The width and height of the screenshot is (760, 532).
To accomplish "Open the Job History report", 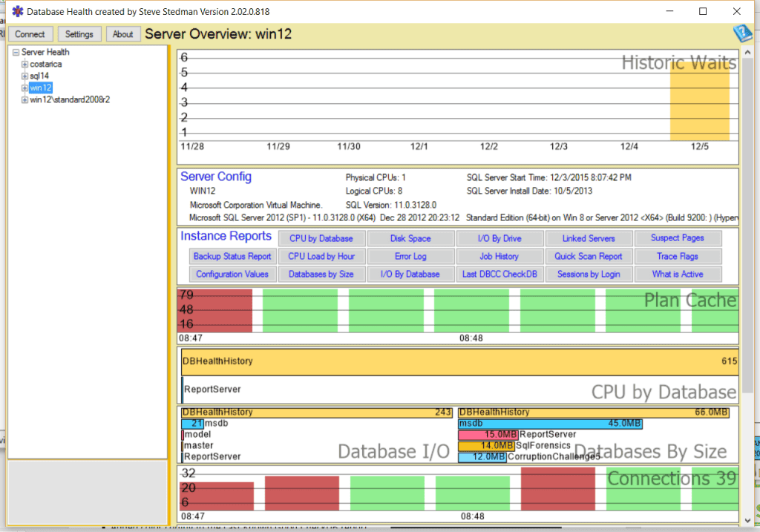I will pyautogui.click(x=499, y=256).
